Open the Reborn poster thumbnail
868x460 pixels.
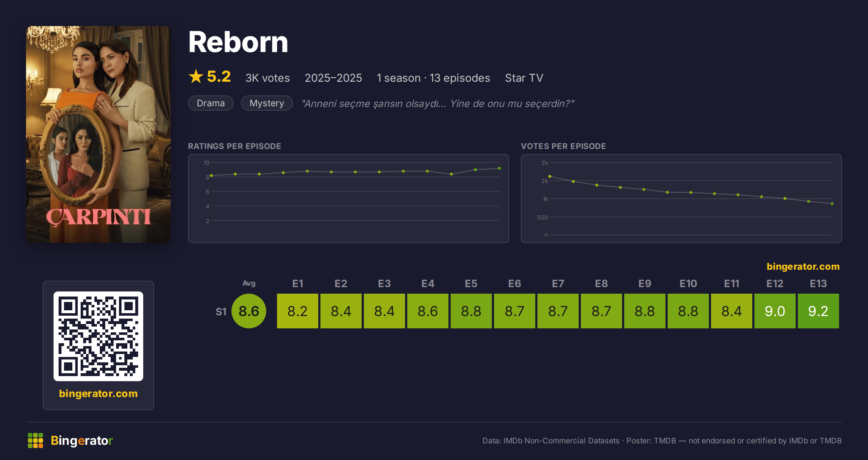pyautogui.click(x=98, y=134)
